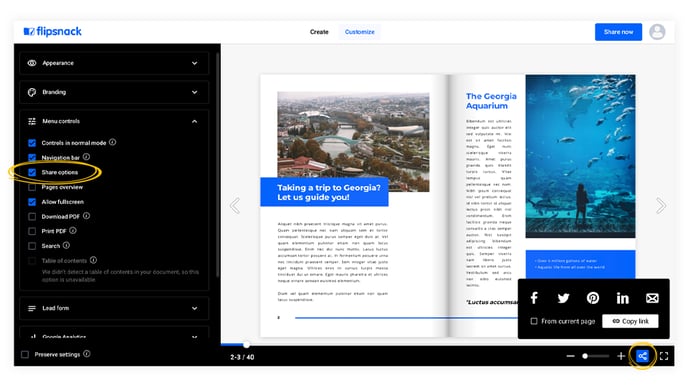Enter fullscreen via the fullscreen icon
This screenshot has height=387, width=688.
point(664,356)
